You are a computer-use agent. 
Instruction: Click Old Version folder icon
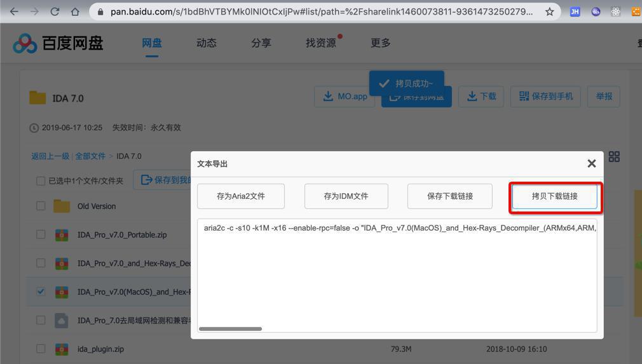62,206
